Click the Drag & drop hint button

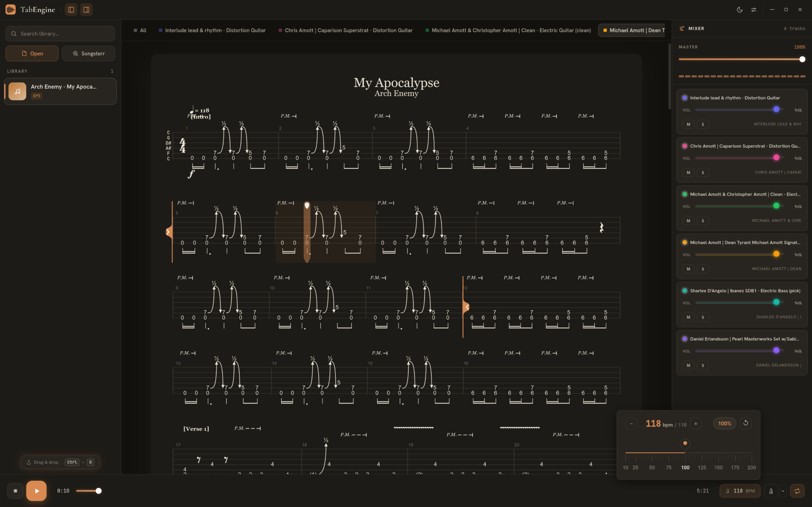point(60,462)
